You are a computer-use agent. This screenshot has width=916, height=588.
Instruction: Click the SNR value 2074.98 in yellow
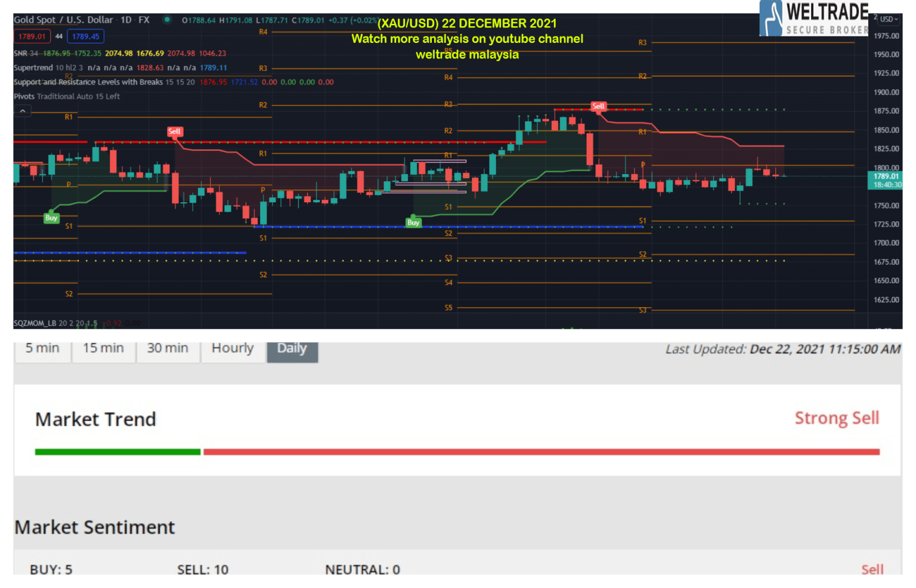(119, 54)
